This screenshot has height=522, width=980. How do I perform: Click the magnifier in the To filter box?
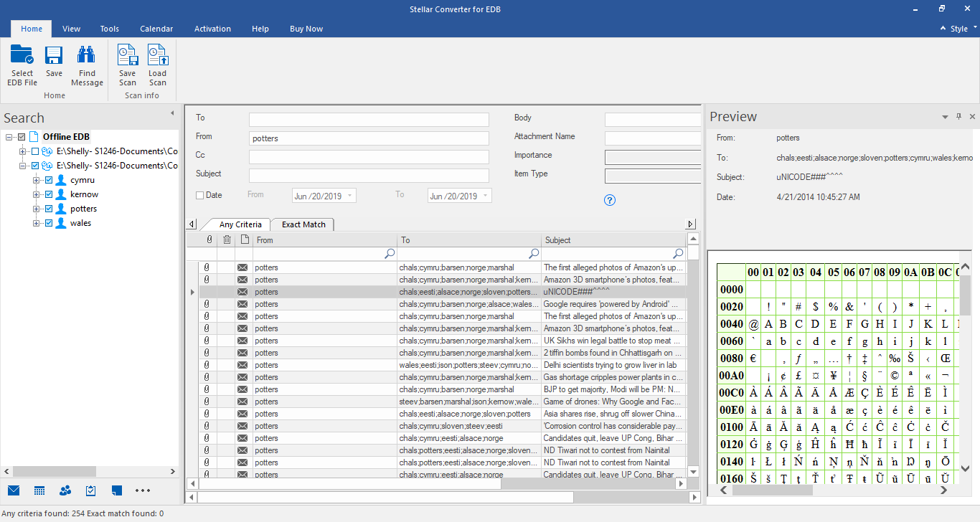click(534, 254)
